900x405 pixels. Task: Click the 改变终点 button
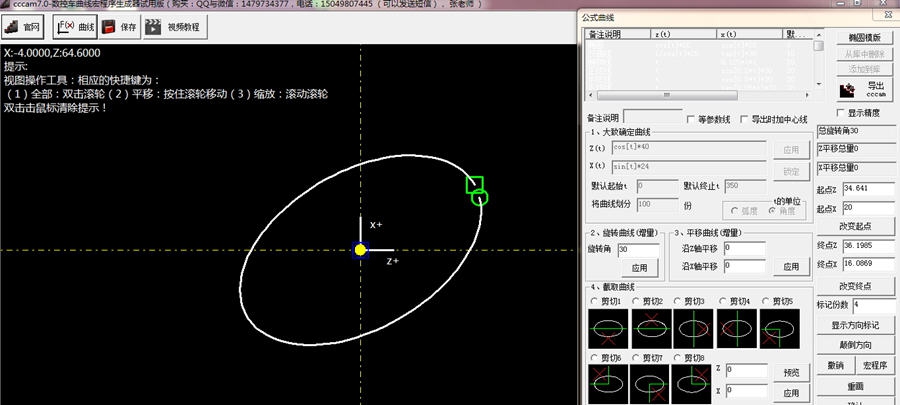coord(855,285)
